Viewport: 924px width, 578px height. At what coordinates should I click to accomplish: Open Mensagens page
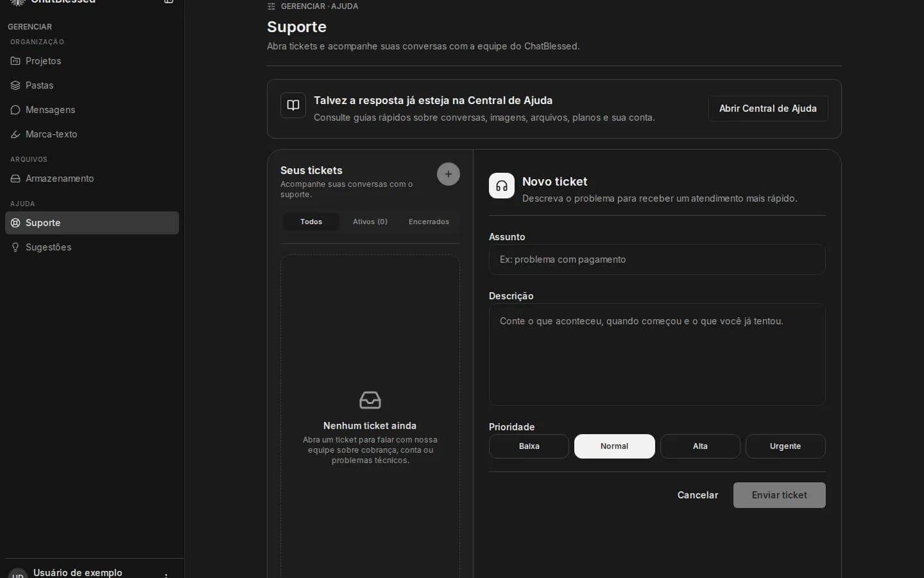92,110
